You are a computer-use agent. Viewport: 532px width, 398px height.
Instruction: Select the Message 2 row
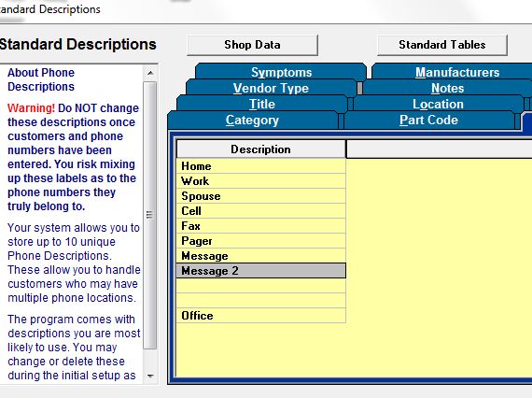pos(261,271)
